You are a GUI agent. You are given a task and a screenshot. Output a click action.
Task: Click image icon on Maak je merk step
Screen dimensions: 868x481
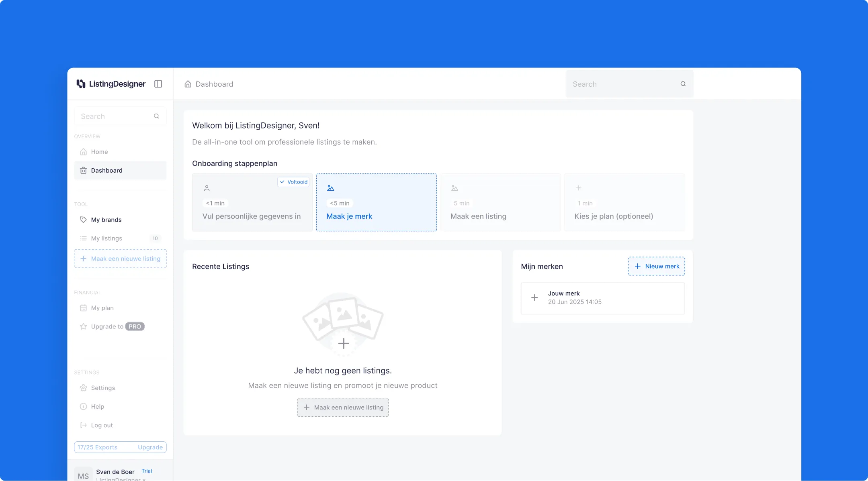[x=331, y=188]
